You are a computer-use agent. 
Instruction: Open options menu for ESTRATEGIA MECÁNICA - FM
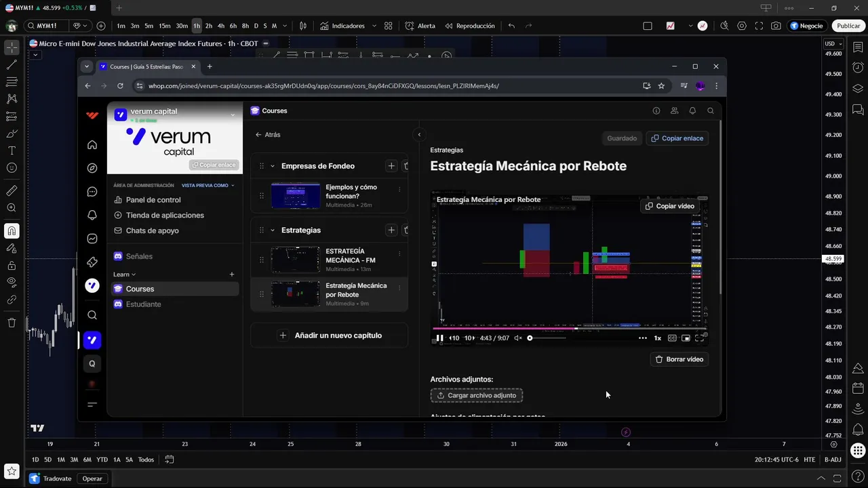399,254
